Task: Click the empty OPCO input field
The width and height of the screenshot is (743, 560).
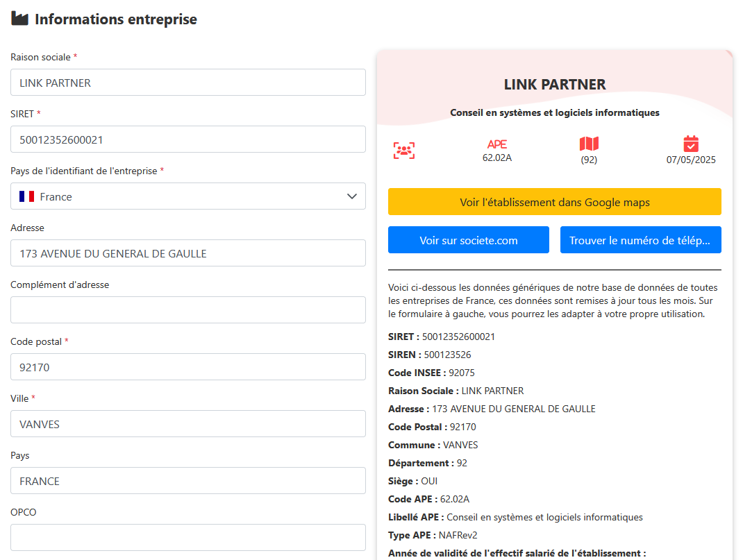Action: tap(188, 537)
